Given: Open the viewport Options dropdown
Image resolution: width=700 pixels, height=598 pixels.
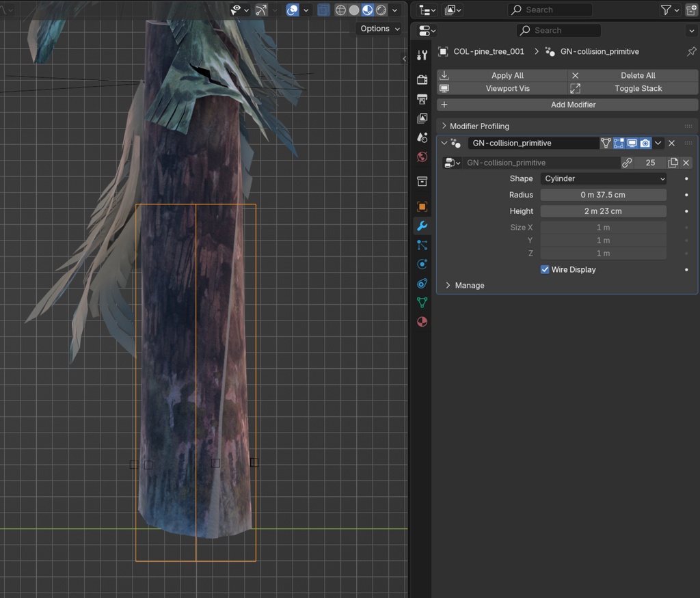Looking at the screenshot, I should click(379, 29).
